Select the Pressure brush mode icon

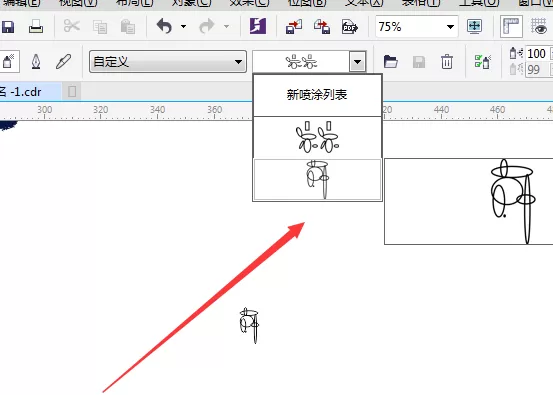click(64, 62)
